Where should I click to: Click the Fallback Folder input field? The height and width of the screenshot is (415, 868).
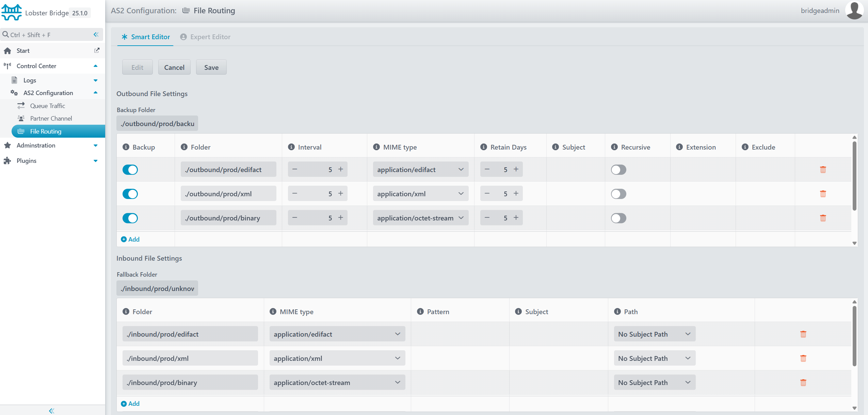(x=157, y=289)
